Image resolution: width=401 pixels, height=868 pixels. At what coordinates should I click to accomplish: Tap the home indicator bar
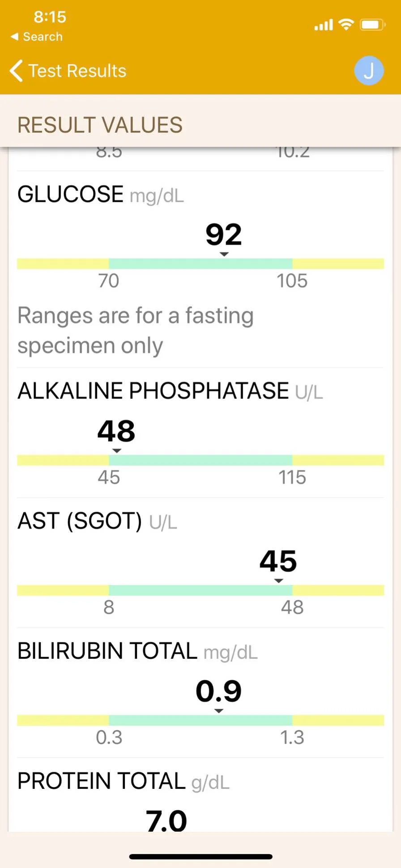200,856
